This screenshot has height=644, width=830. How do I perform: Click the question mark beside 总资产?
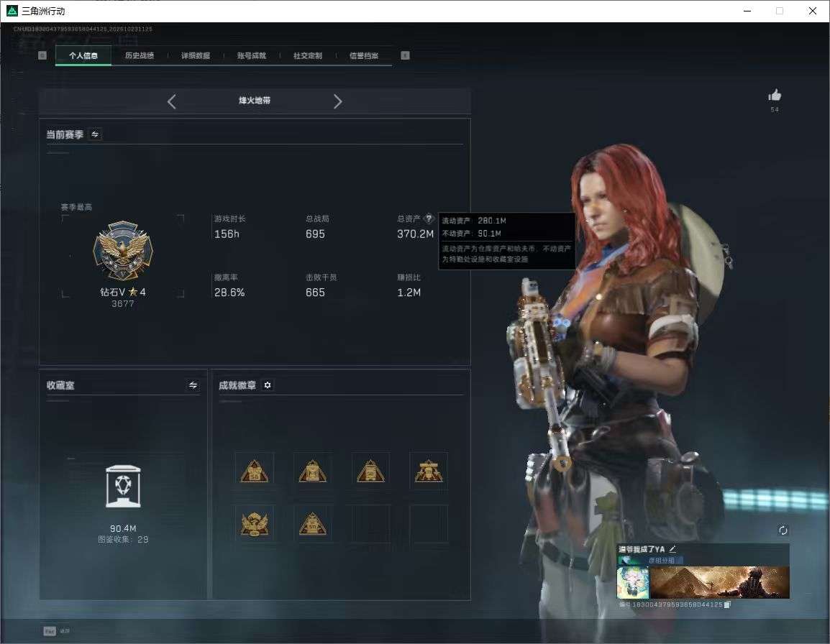click(429, 218)
